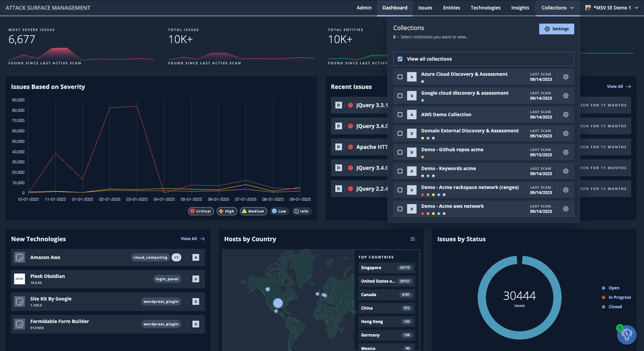
Task: Open the Admin tab
Action: click(x=364, y=8)
